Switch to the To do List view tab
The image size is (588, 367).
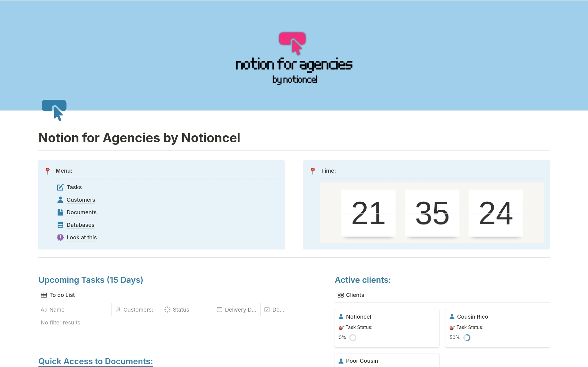tap(58, 295)
